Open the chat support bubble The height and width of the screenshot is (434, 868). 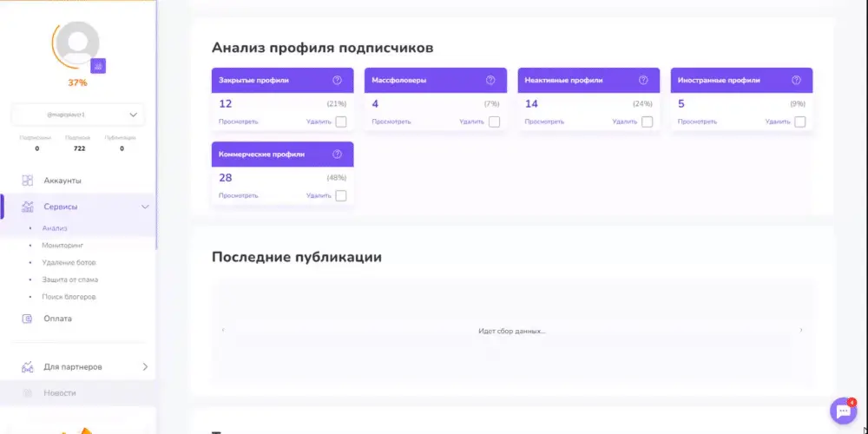tap(843, 411)
